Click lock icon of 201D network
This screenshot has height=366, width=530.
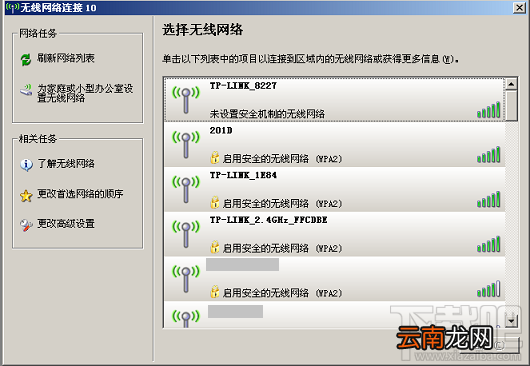pos(214,157)
